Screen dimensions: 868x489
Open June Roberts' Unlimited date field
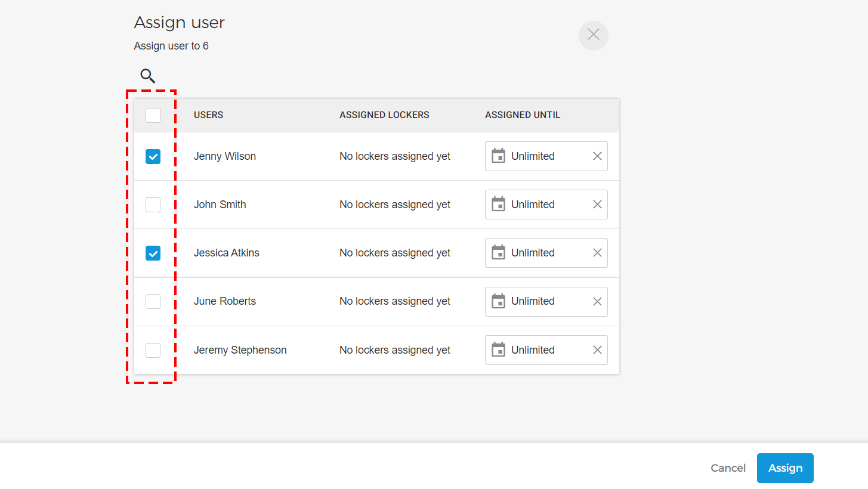[546, 301]
